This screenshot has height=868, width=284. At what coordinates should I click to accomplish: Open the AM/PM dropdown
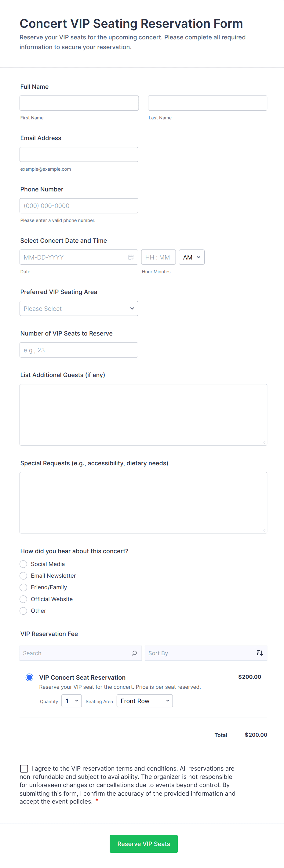[191, 257]
